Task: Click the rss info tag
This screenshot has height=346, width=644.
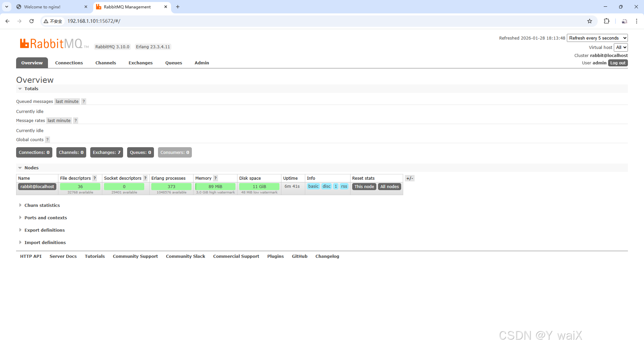Action: coord(344,186)
